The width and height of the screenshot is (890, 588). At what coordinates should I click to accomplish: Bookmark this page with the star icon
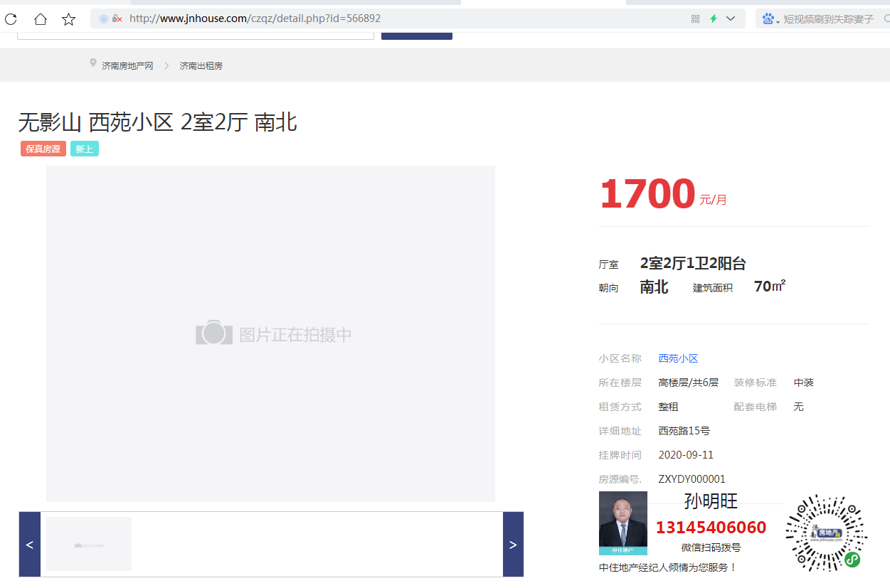[69, 19]
